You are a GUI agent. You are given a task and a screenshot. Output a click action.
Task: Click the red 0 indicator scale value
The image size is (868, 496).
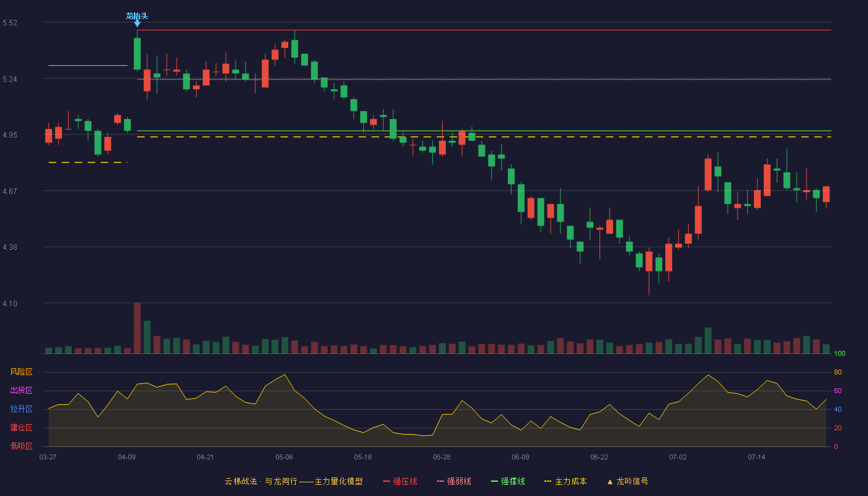pos(836,446)
